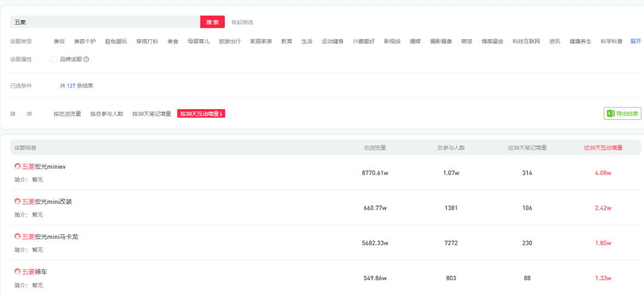The width and height of the screenshot is (644, 295).
Task: Select the 660.77w total views value
Action: point(375,208)
